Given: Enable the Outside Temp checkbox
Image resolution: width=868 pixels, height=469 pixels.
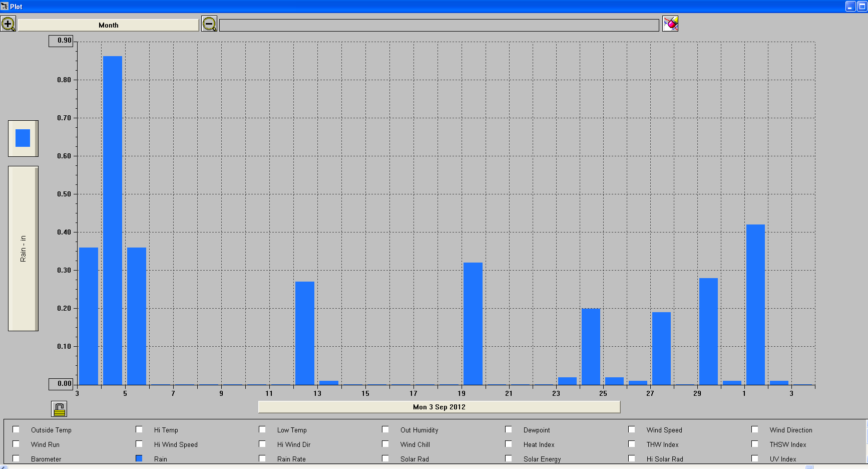Looking at the screenshot, I should click(17, 429).
